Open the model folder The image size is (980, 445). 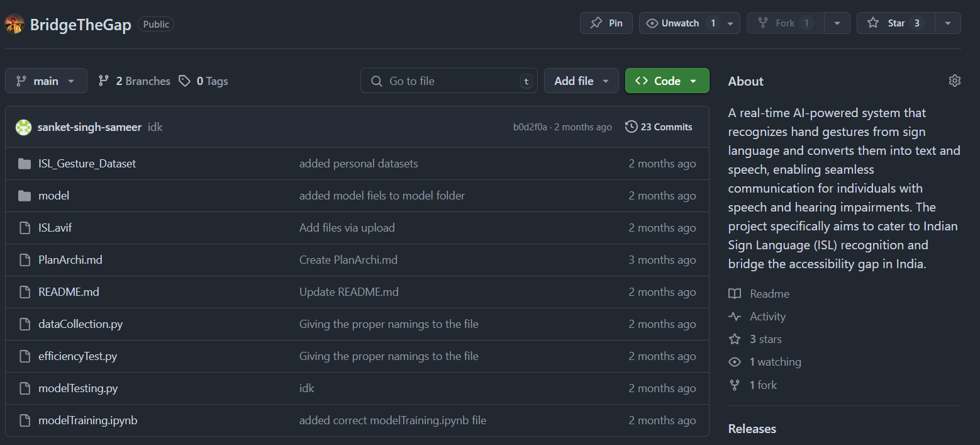pyautogui.click(x=53, y=196)
